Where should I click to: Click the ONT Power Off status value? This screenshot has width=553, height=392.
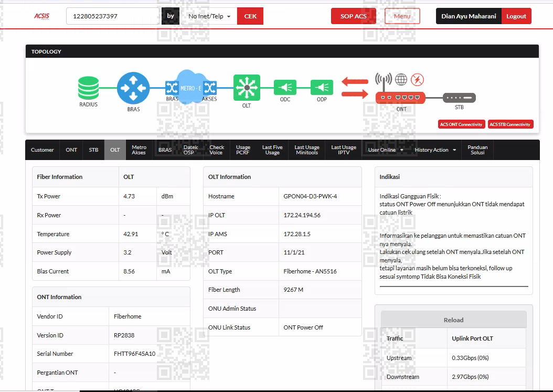pyautogui.click(x=303, y=327)
